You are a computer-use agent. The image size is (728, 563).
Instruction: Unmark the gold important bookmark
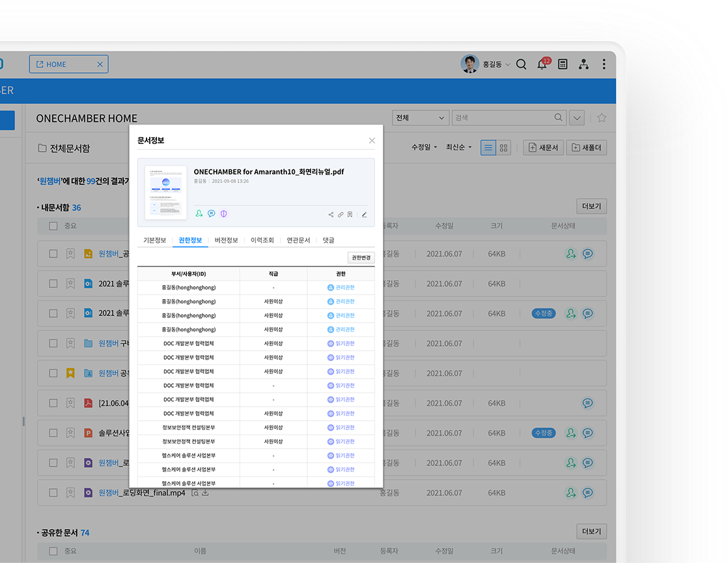point(70,373)
